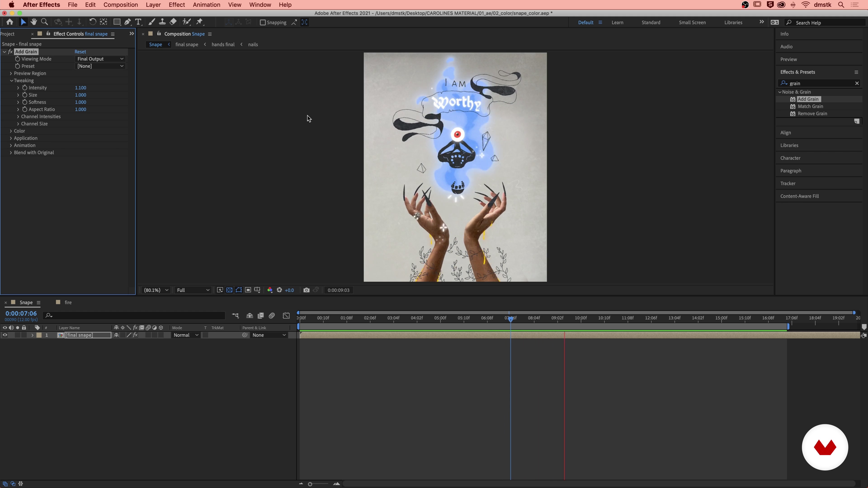Select the Clone Stamp tool
868x488 pixels.
click(162, 22)
